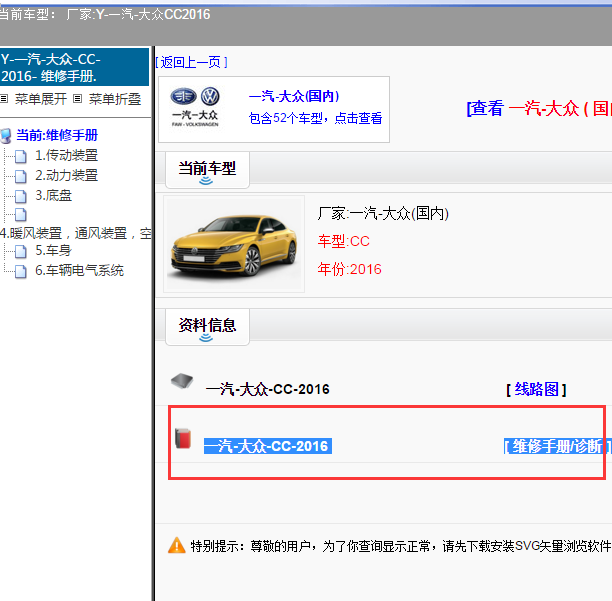Click the orange warning triangle icon
Image resolution: width=612 pixels, height=601 pixels.
tap(176, 546)
